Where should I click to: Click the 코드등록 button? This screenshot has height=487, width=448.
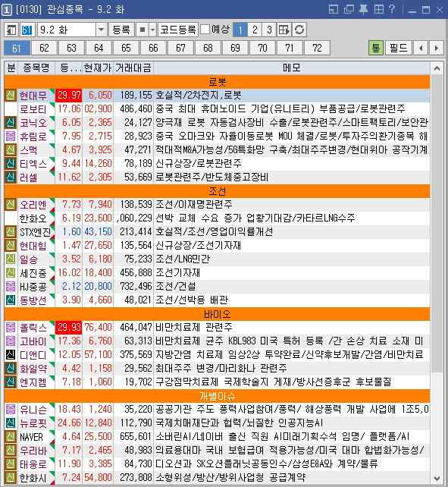tap(178, 30)
